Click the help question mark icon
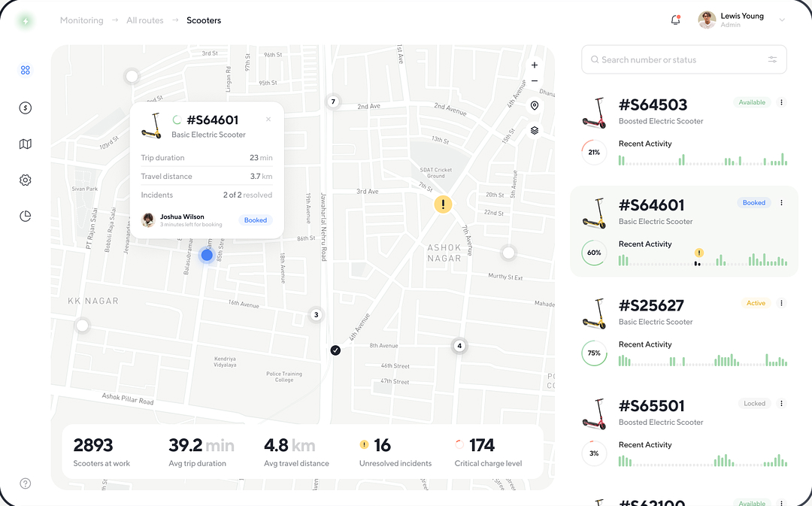The image size is (812, 506). click(25, 483)
